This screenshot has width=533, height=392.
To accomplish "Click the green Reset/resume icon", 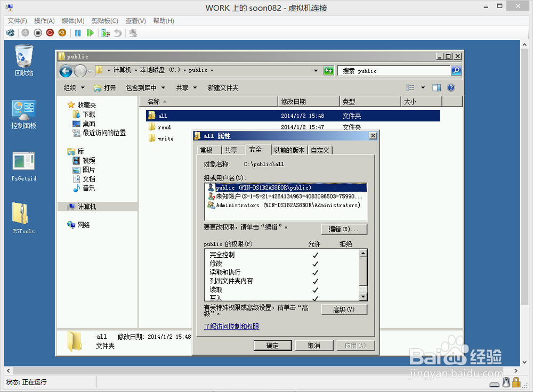I will coord(90,33).
